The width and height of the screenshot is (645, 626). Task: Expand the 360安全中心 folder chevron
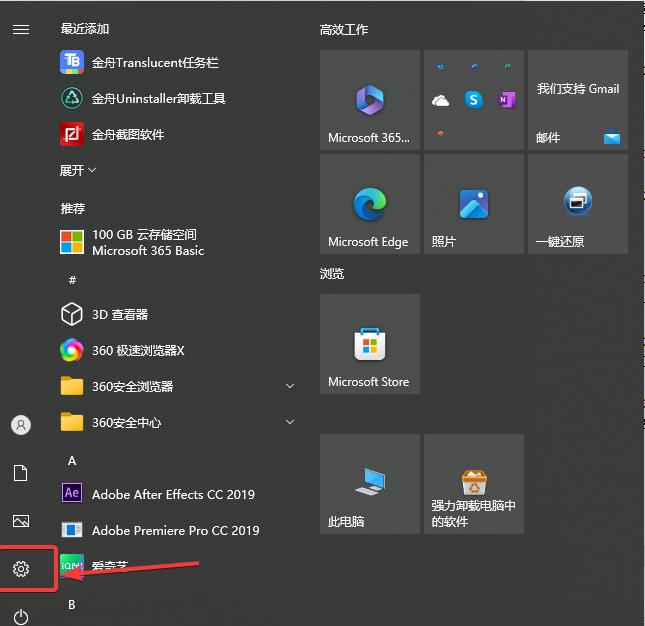click(290, 422)
